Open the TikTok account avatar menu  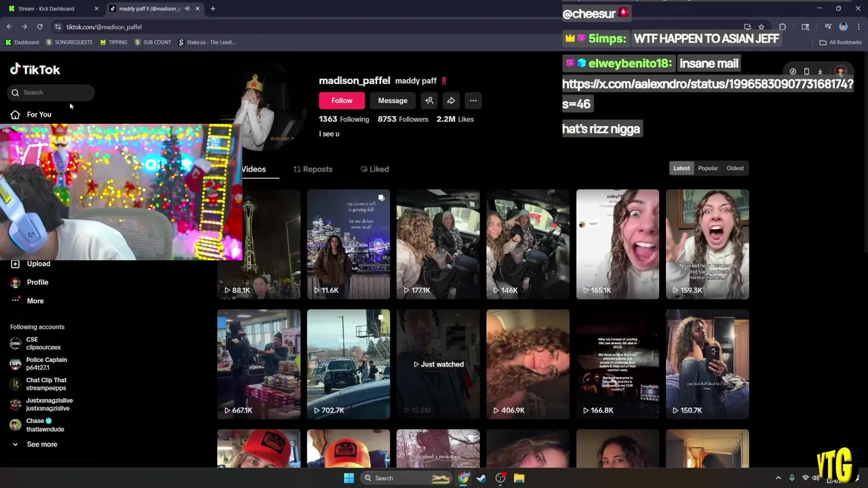840,71
